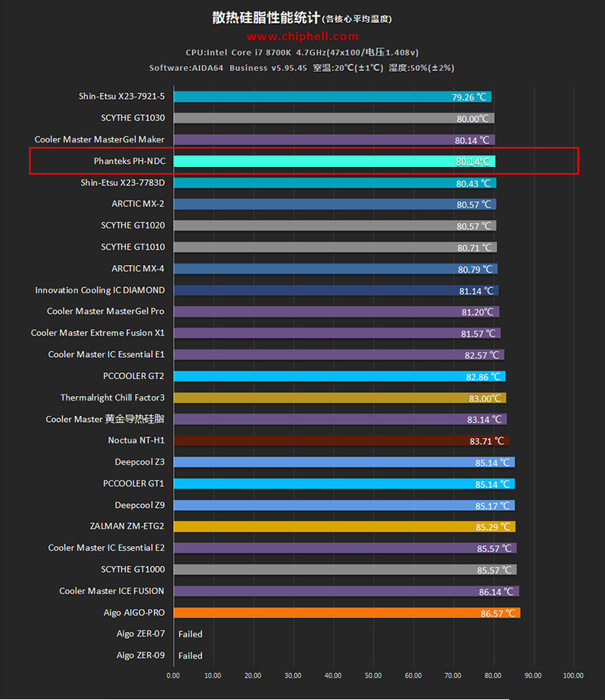
Task: Click the www.chiphell.com URL text
Action: [302, 37]
